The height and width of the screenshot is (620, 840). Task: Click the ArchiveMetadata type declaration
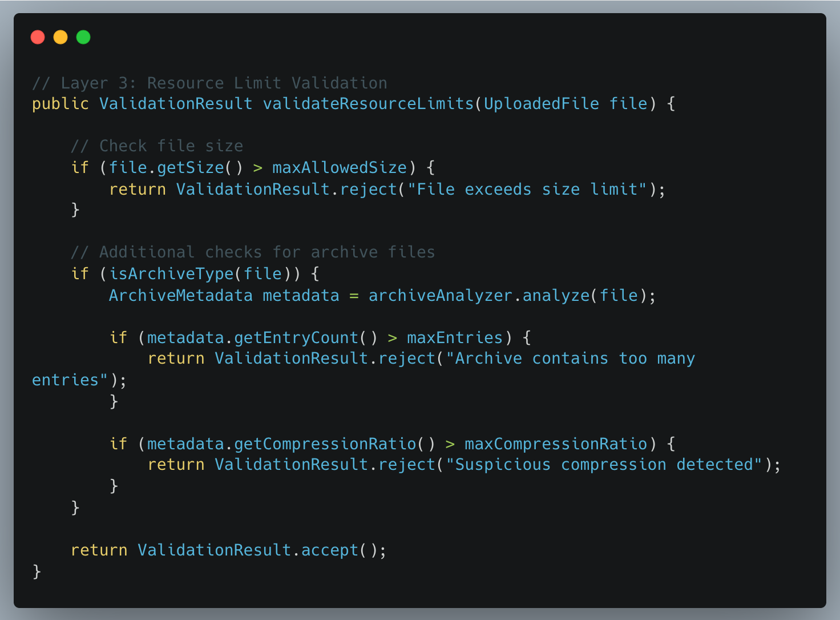(x=180, y=296)
